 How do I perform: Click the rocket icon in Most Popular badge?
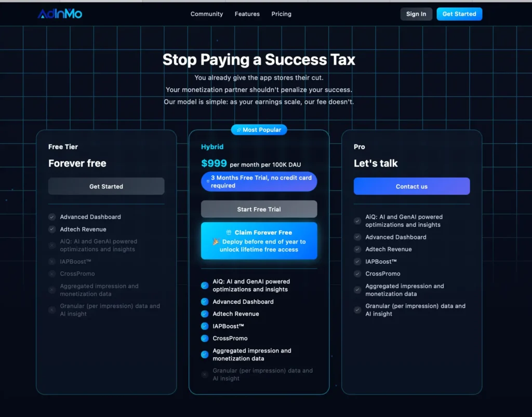(239, 130)
